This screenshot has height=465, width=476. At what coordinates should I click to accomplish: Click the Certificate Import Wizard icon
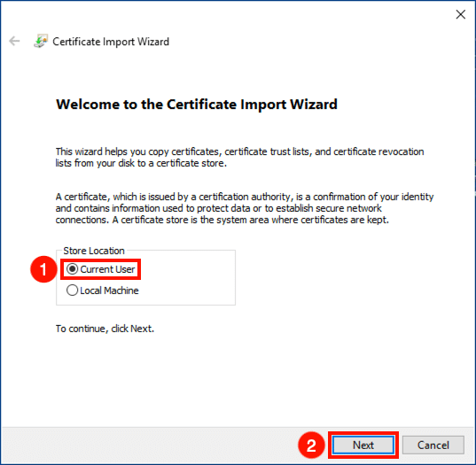tap(41, 42)
